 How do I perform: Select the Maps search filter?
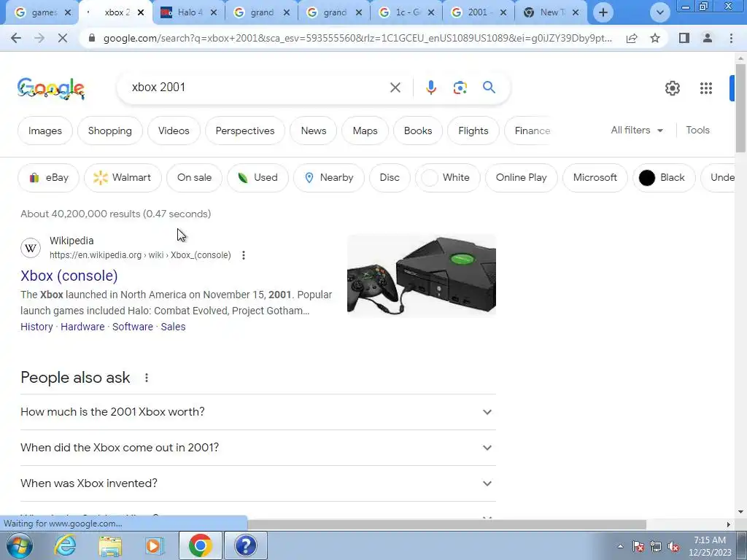tap(365, 131)
